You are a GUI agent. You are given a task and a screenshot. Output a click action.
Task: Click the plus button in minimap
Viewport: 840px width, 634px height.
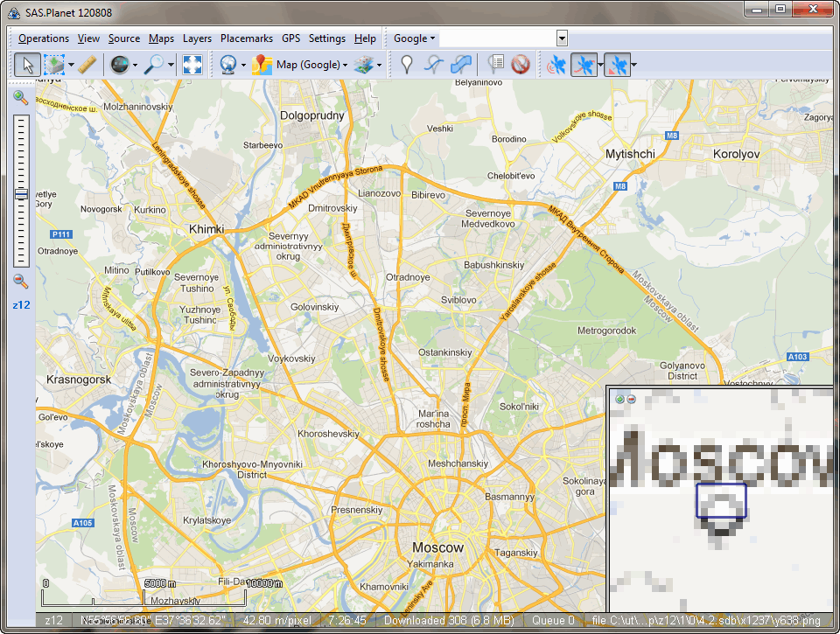coord(619,400)
